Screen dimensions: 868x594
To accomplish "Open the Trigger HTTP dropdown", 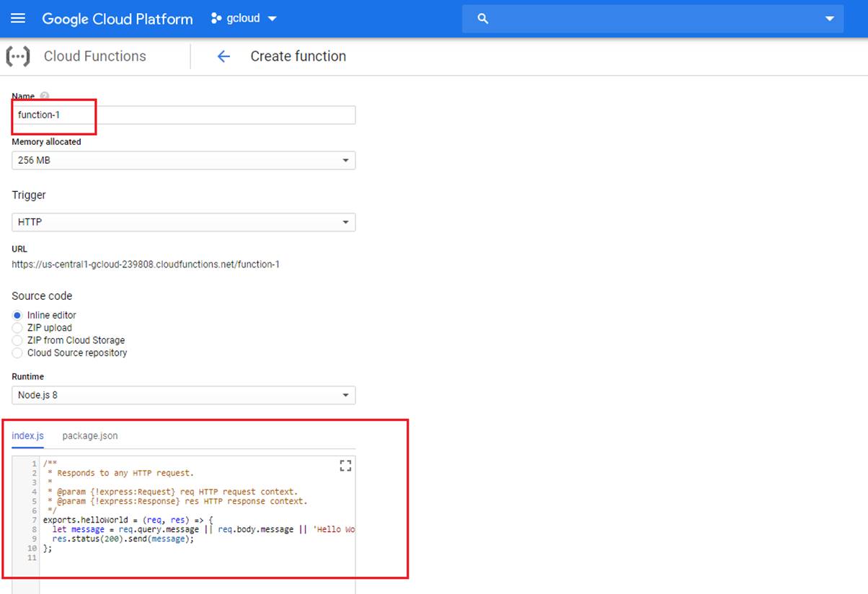I will pyautogui.click(x=183, y=222).
